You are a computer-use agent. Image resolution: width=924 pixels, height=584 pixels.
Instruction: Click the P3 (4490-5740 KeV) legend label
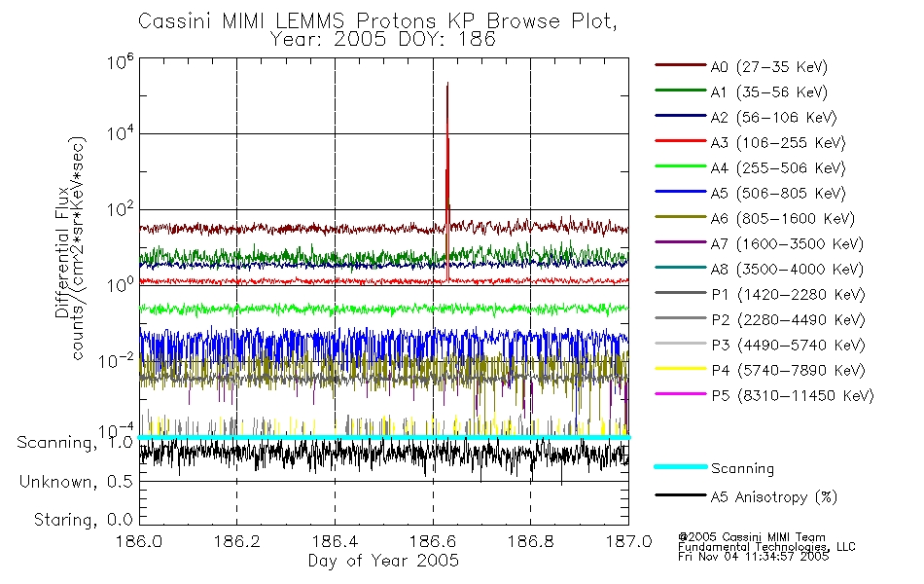(x=788, y=346)
